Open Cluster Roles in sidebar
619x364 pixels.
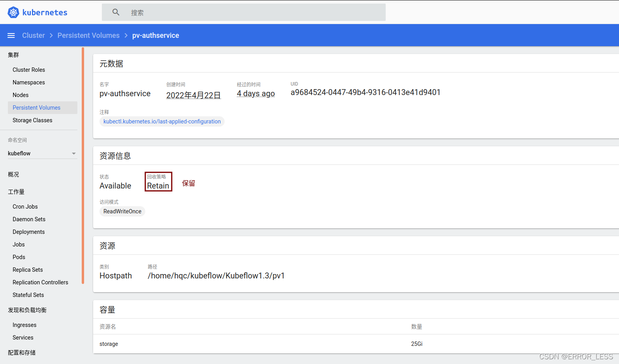pos(29,70)
